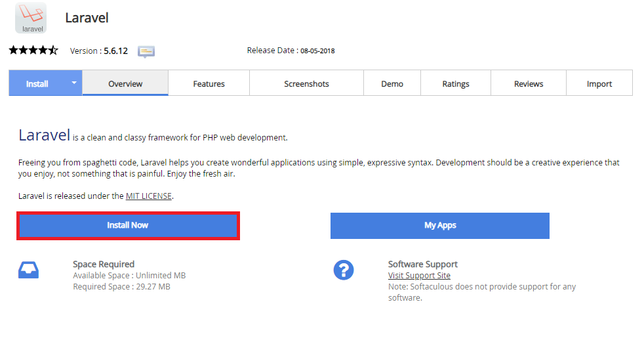
Task: Follow the Visit Support Site link
Action: 419,276
